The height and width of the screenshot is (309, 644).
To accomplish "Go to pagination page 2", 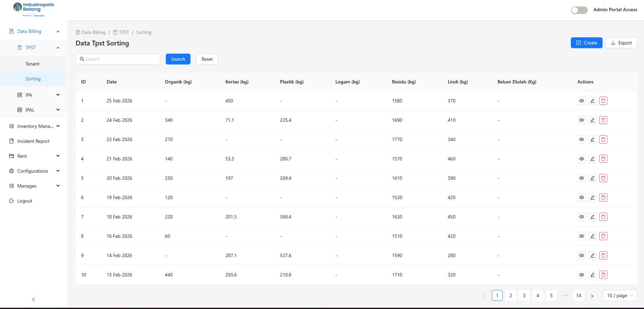I will click(511, 295).
